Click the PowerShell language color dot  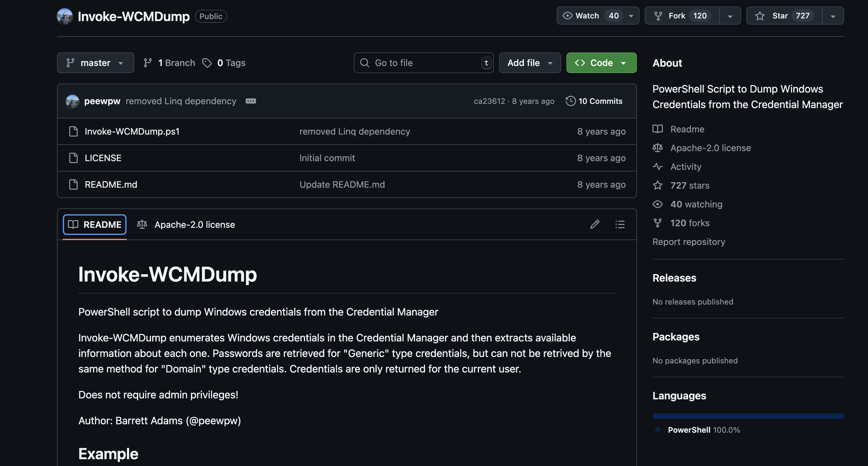[657, 430]
